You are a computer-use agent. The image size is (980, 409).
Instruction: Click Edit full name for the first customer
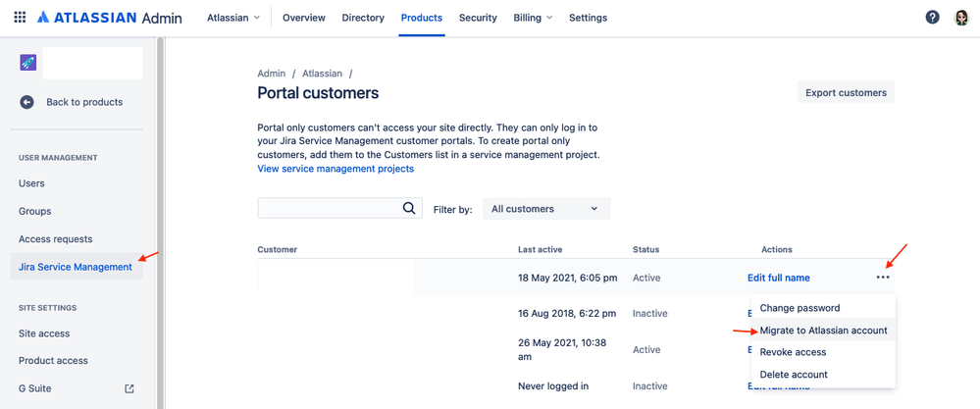click(x=778, y=278)
